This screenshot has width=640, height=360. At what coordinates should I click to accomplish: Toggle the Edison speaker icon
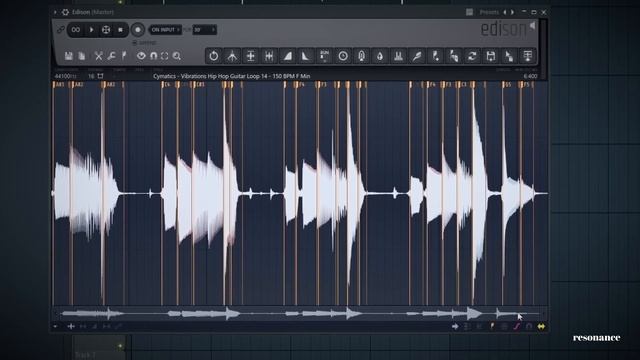pyautogui.click(x=533, y=27)
